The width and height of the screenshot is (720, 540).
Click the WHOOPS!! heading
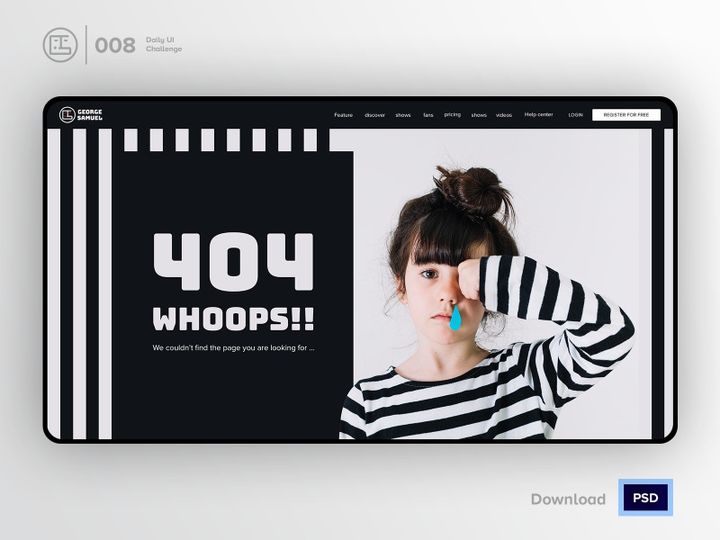point(233,319)
